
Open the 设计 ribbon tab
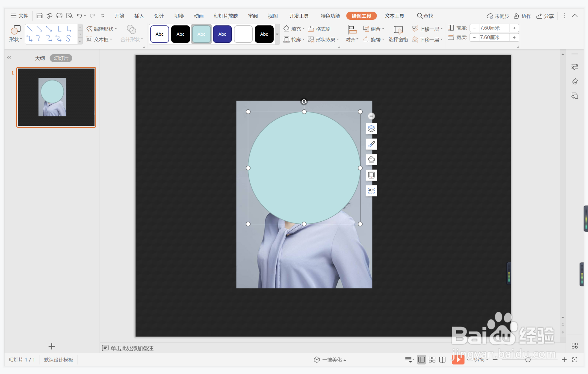coord(159,16)
